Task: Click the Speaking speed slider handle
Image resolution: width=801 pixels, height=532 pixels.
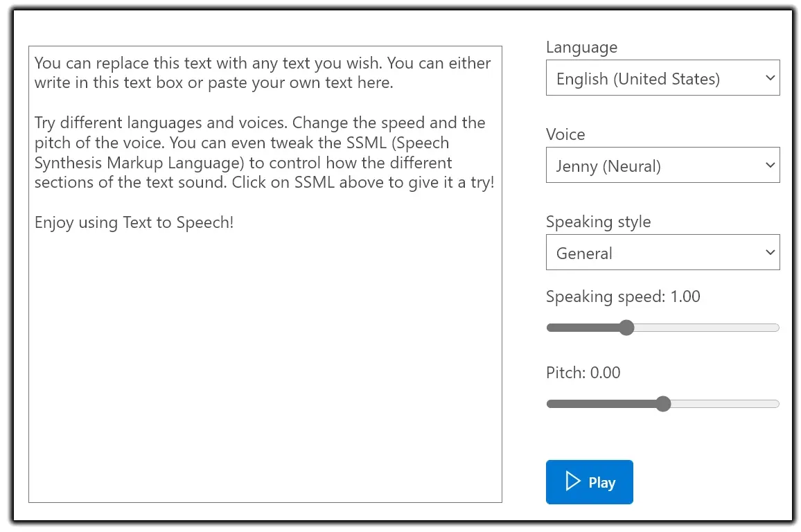Action: tap(626, 328)
